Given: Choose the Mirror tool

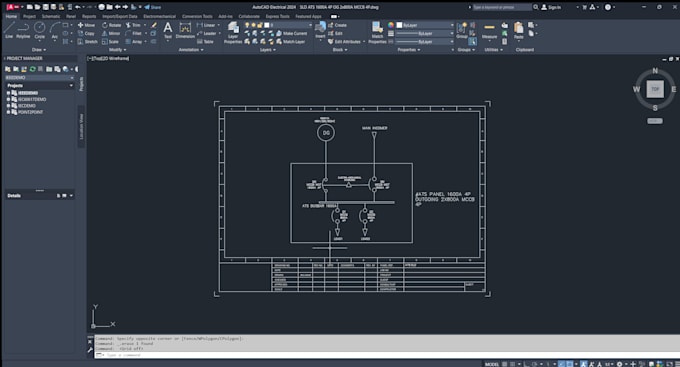Looking at the screenshot, I should (111, 33).
